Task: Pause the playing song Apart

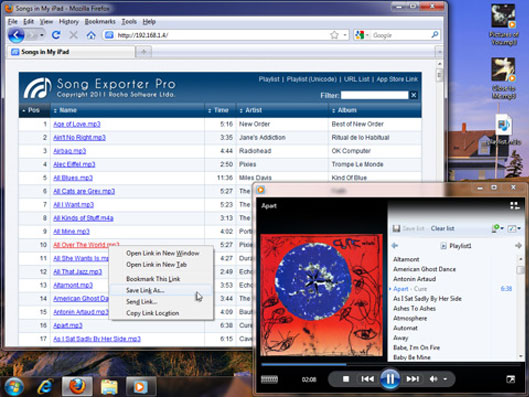Action: pos(390,379)
